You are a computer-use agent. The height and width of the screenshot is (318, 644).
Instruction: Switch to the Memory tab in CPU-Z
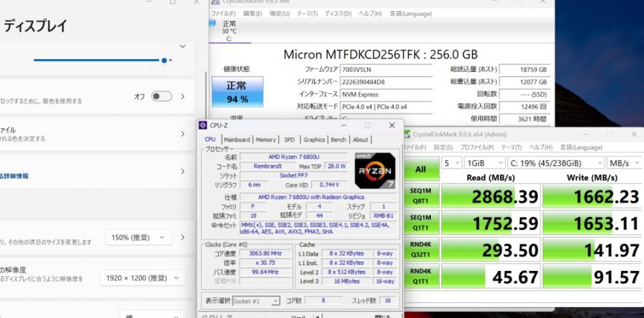click(x=266, y=140)
